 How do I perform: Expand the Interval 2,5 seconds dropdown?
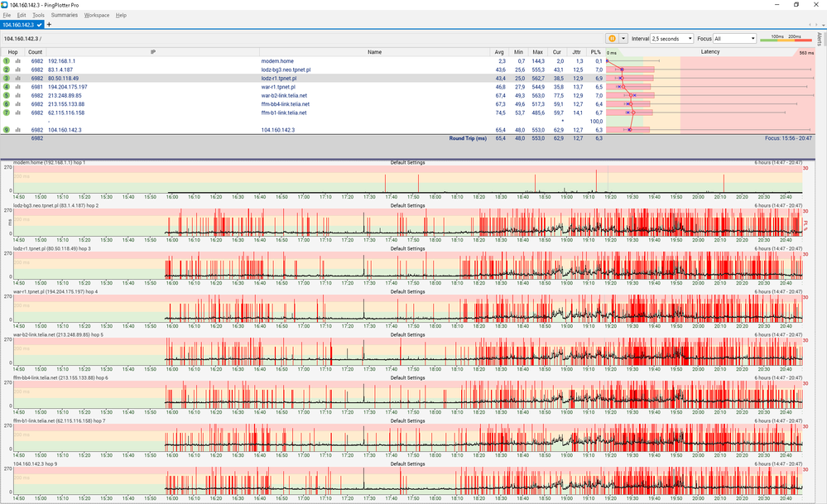671,38
